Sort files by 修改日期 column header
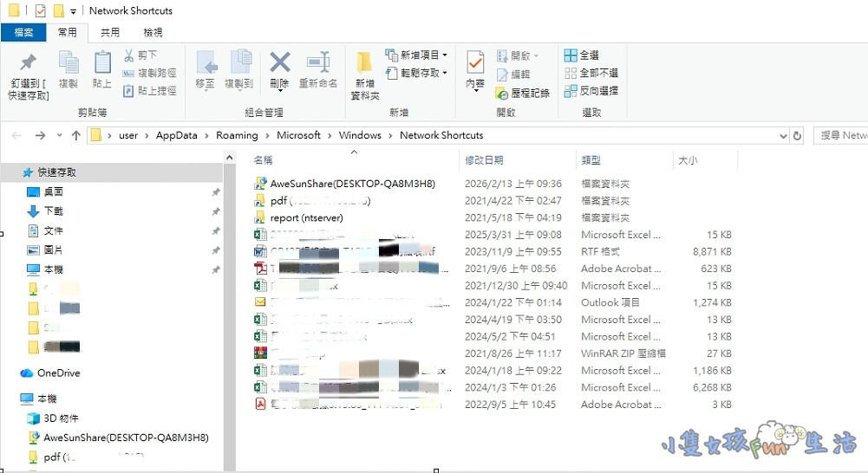 [484, 160]
